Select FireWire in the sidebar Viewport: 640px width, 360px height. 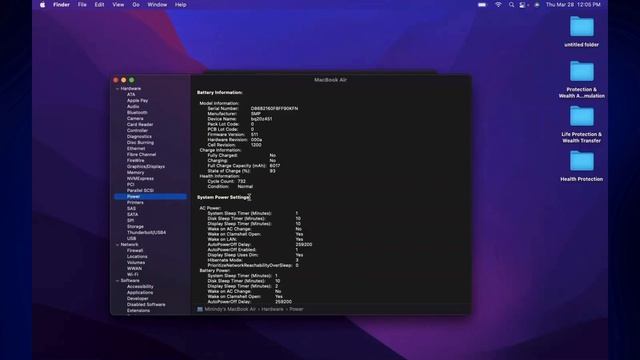coord(136,160)
